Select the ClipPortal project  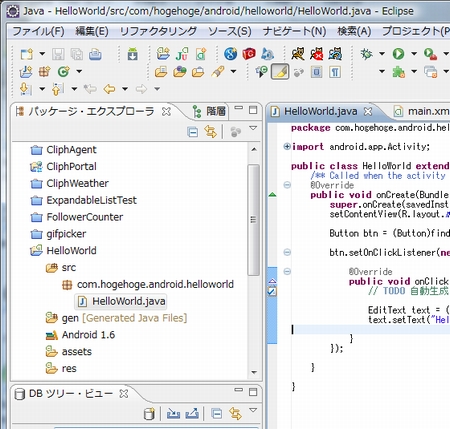click(x=63, y=166)
